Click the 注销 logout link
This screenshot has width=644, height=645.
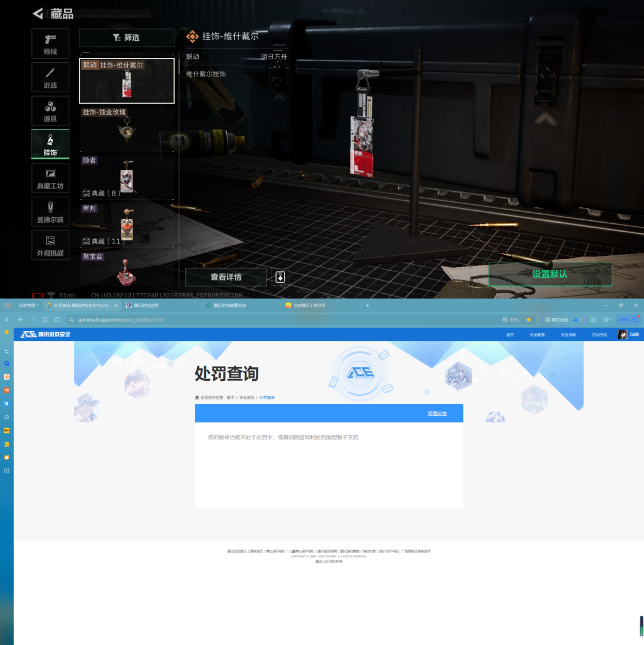635,335
